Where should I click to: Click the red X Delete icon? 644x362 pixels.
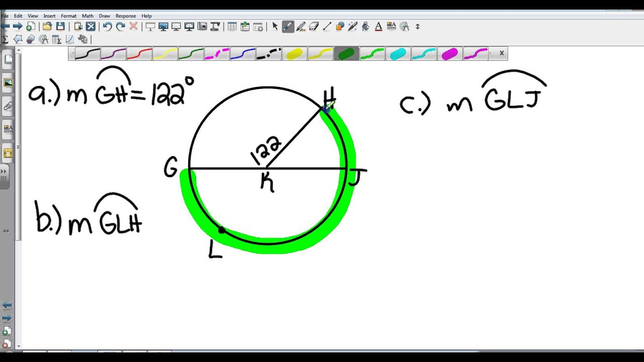point(133,27)
